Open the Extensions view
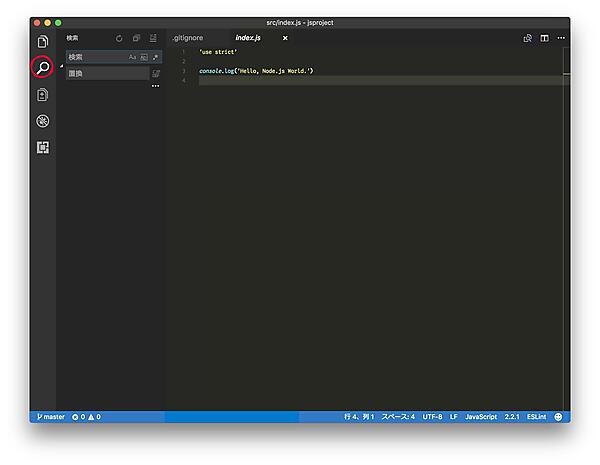This screenshot has height=465, width=600. coord(42,148)
